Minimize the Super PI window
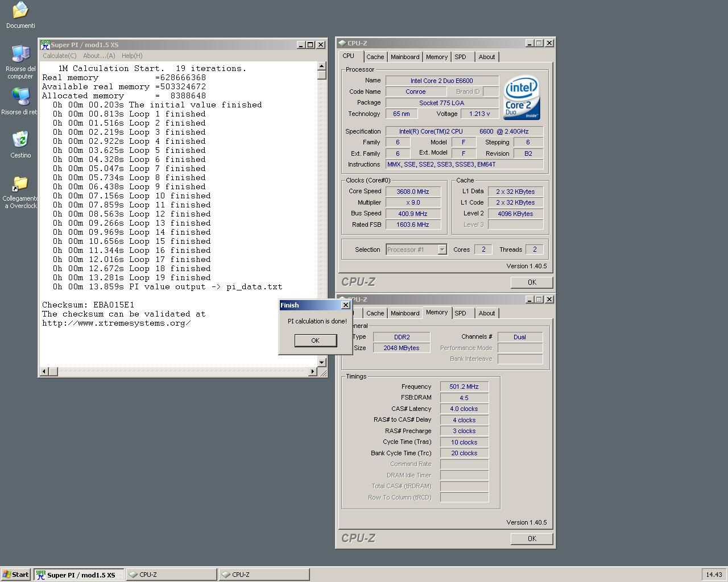This screenshot has width=728, height=582. [x=301, y=44]
